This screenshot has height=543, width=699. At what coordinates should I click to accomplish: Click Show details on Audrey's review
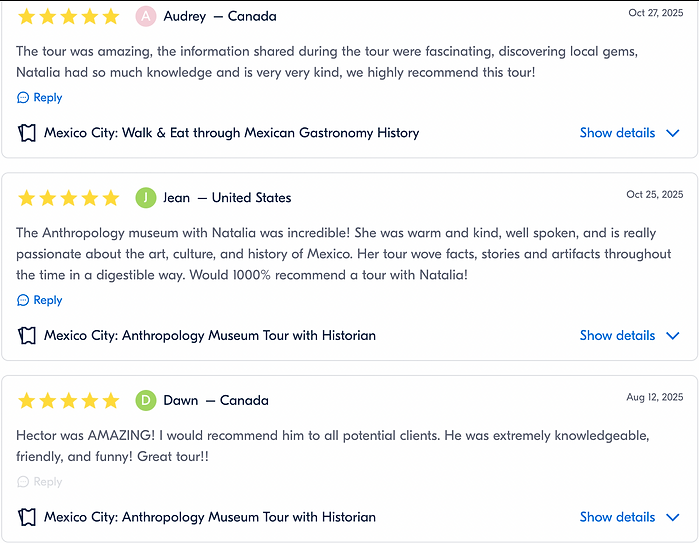pos(617,133)
